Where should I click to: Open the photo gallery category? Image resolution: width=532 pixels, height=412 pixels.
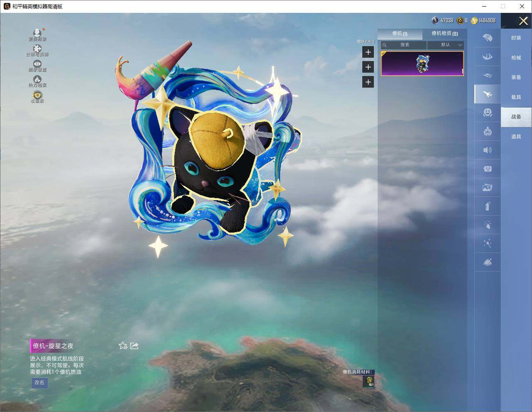coord(488,187)
